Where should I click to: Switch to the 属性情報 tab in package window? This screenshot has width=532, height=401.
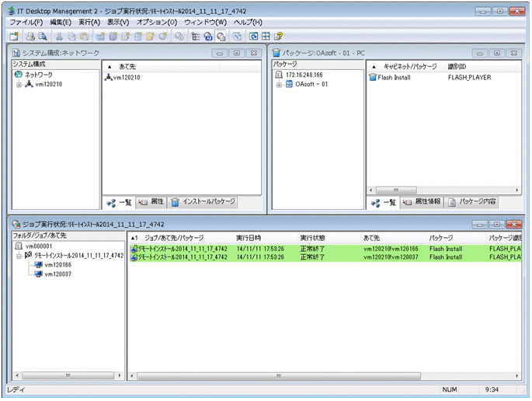(x=423, y=202)
